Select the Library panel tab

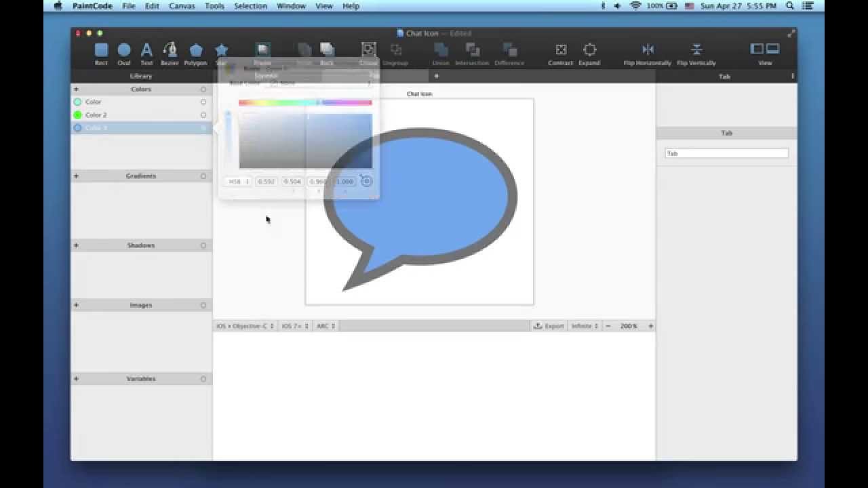[x=141, y=76]
